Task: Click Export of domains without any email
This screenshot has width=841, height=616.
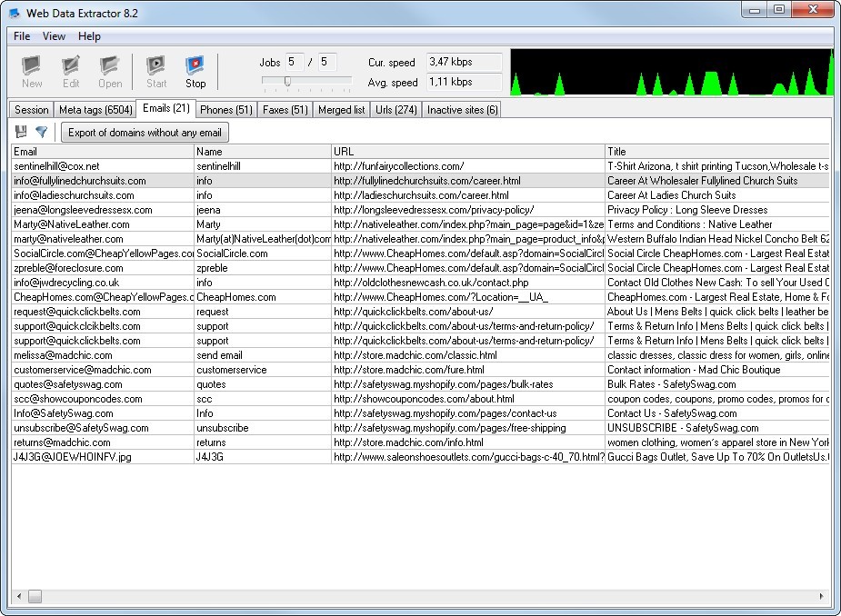Action: 145,132
